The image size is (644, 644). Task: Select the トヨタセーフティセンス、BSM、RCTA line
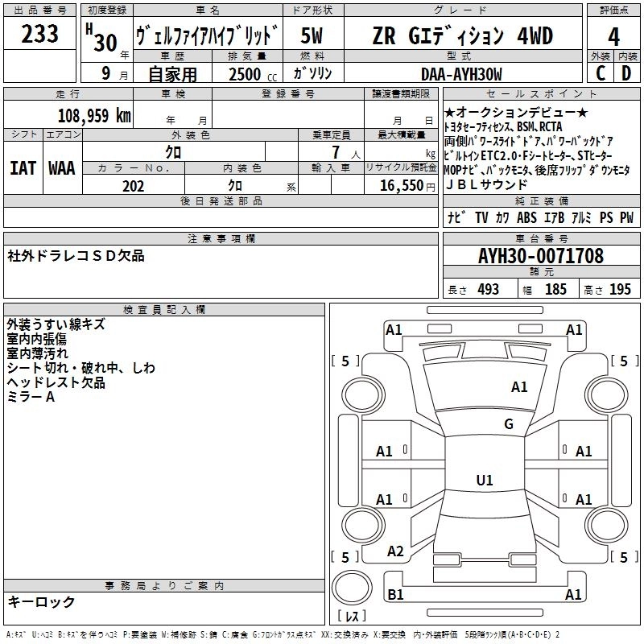(x=503, y=127)
